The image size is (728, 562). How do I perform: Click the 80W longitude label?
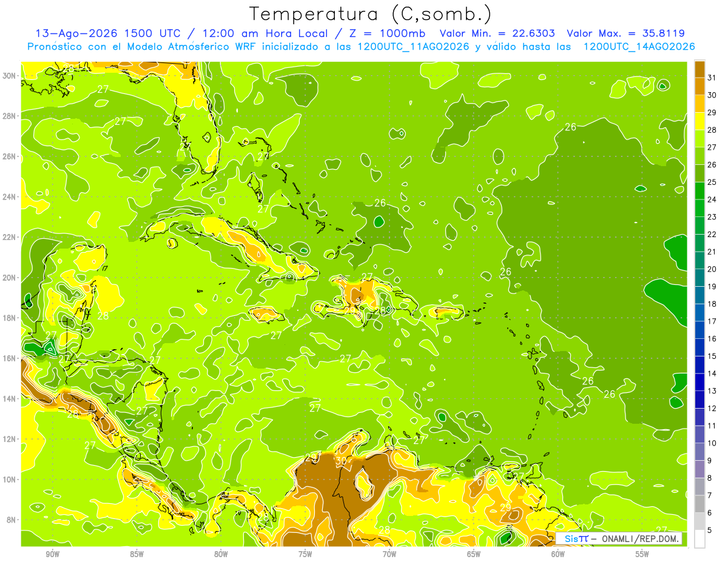click(220, 554)
